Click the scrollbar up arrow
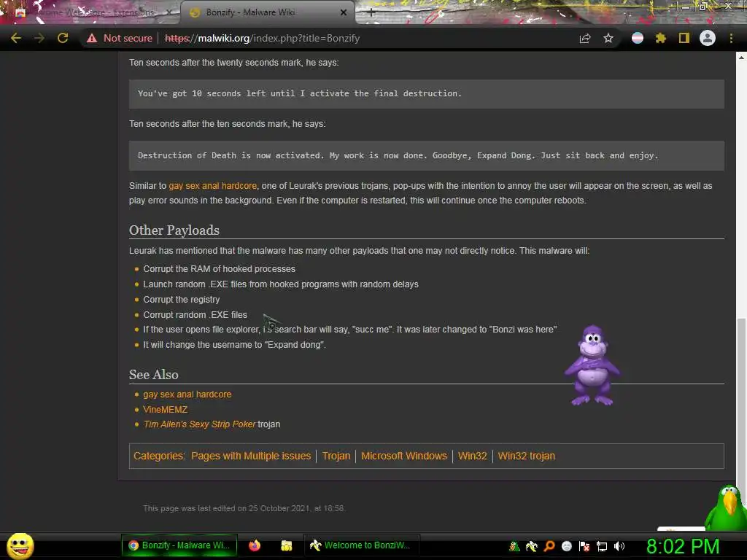 [x=741, y=57]
